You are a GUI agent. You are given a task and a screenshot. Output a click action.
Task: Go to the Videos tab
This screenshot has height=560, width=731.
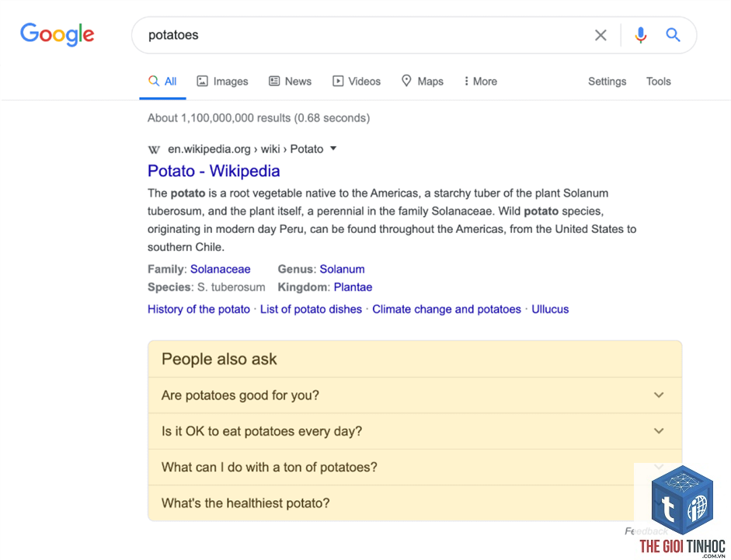click(357, 81)
